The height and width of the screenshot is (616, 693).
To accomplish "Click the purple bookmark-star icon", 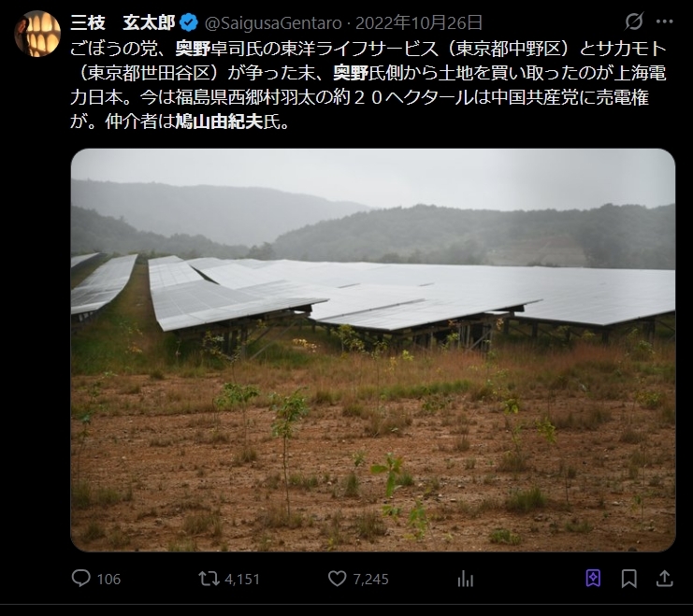I will (593, 579).
